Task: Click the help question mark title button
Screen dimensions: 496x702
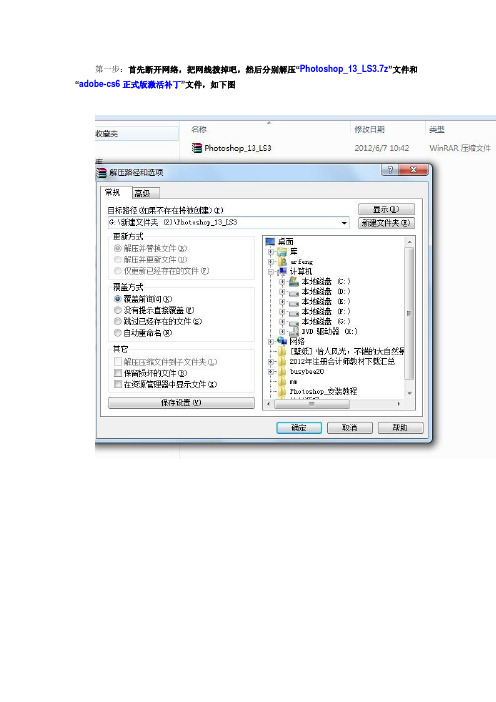Action: pos(389,170)
